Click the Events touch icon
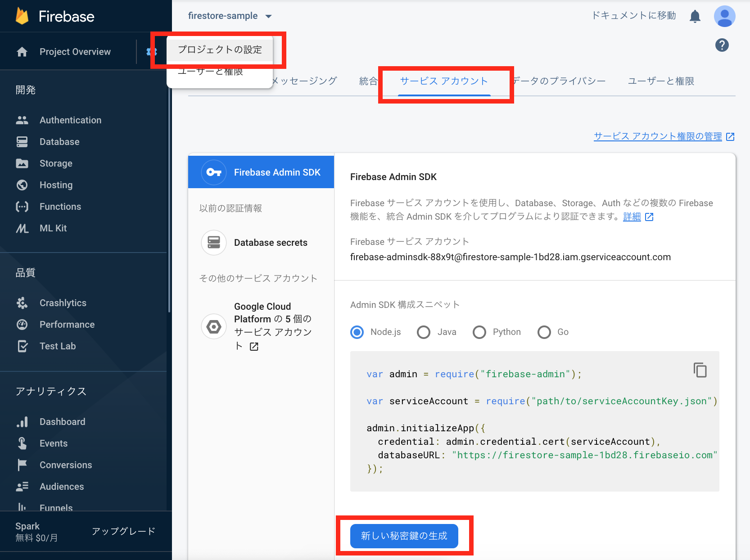Screen dimensions: 750x560 (22, 443)
